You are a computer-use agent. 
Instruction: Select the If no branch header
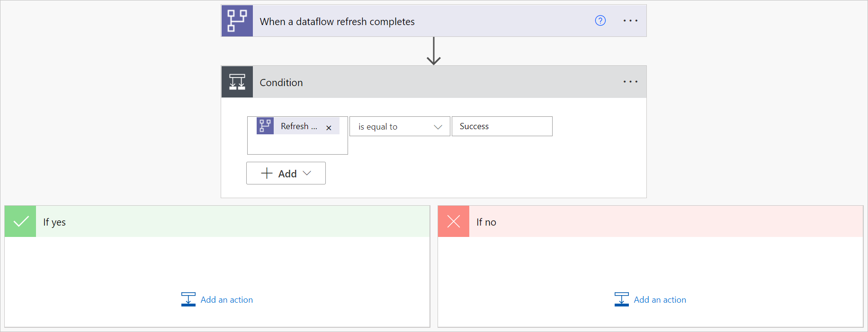651,221
